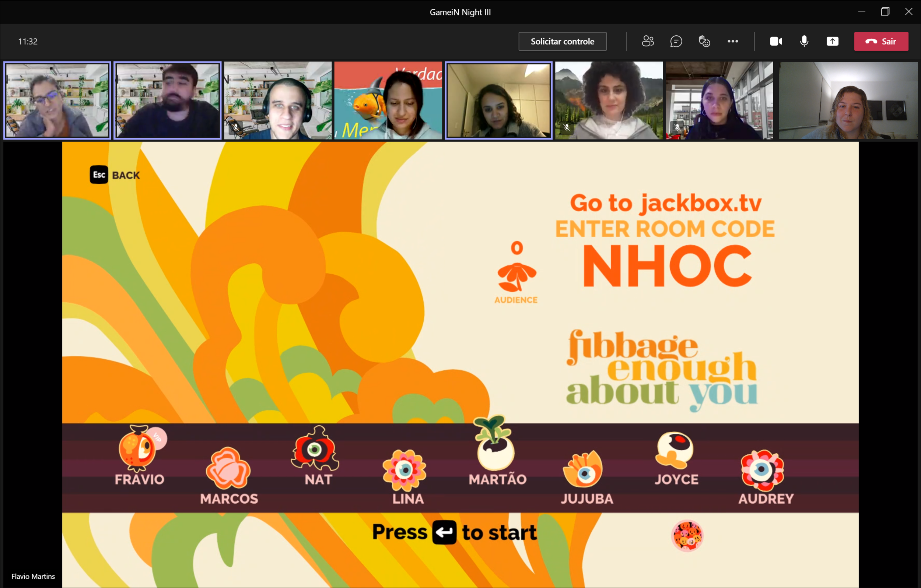The image size is (921, 588).
Task: Open the more actions ellipsis menu
Action: pyautogui.click(x=732, y=41)
